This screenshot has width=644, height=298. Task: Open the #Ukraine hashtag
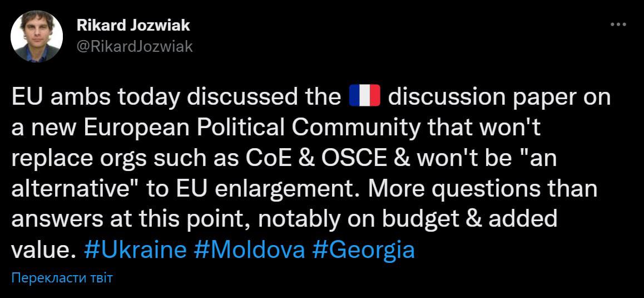[136, 250]
